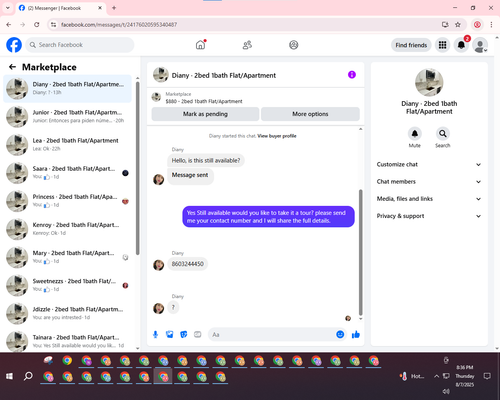Image resolution: width=500 pixels, height=400 pixels.
Task: Open a new browser tab
Action: 114,8
